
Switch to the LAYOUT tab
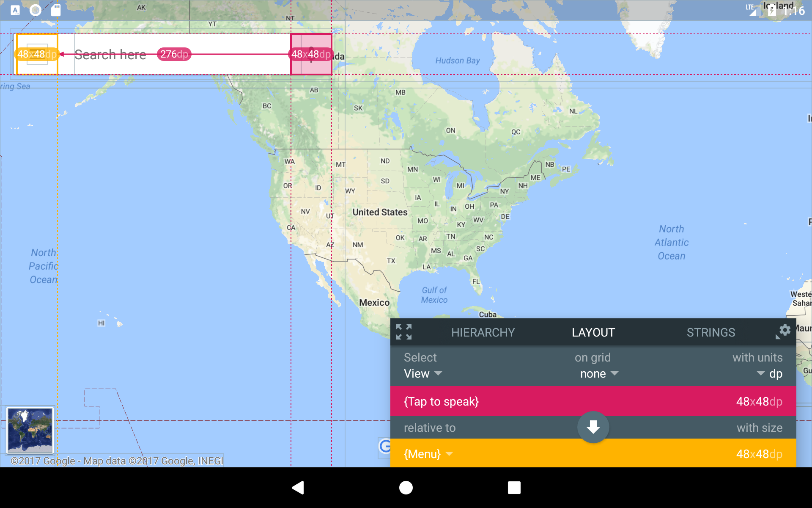pyautogui.click(x=593, y=332)
